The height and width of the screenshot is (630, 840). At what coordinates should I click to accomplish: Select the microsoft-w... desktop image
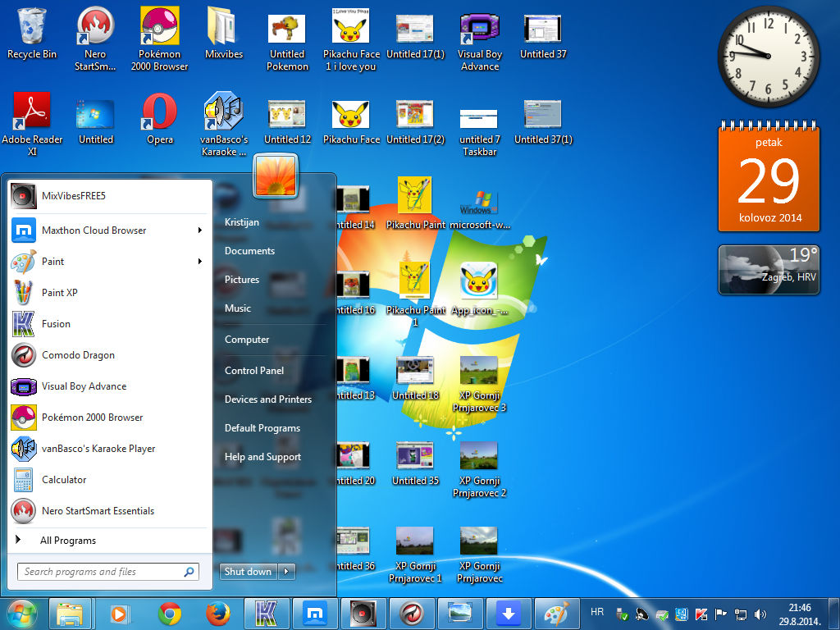479,209
